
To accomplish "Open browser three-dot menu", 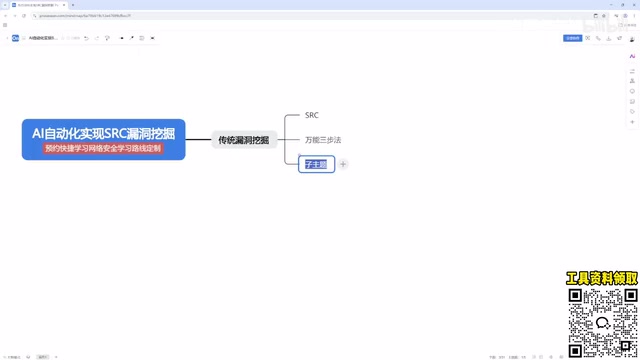I will click(x=634, y=16).
